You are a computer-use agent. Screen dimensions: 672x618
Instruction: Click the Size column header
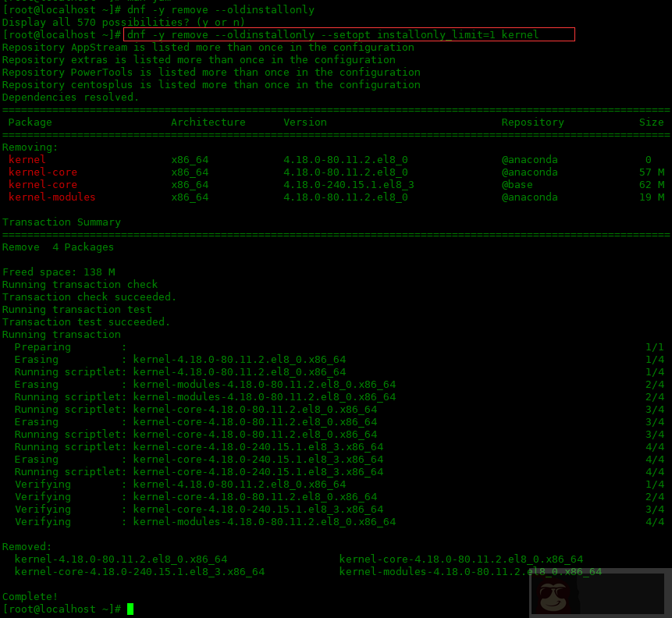(x=651, y=123)
